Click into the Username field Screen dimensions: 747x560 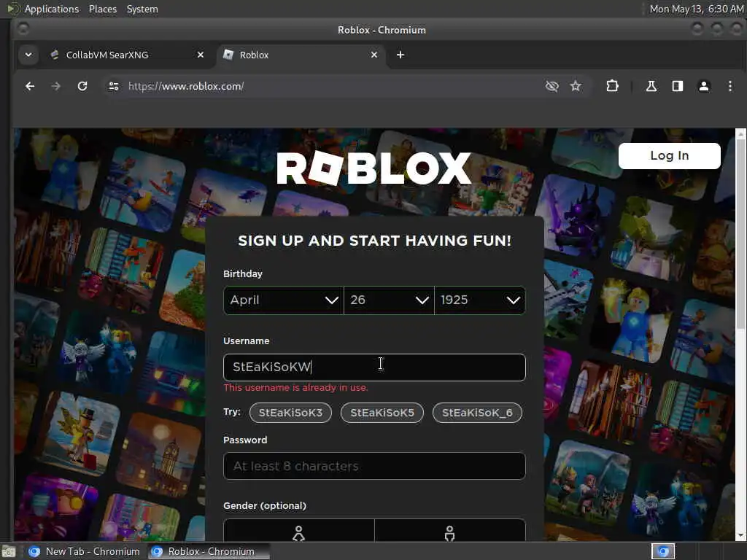tap(374, 367)
